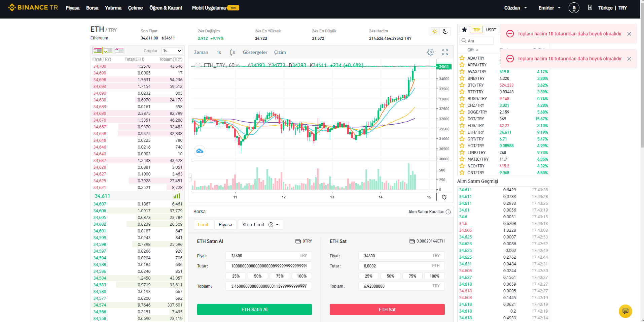The image size is (644, 322).
Task: Select the Limit order tab
Action: (x=203, y=225)
